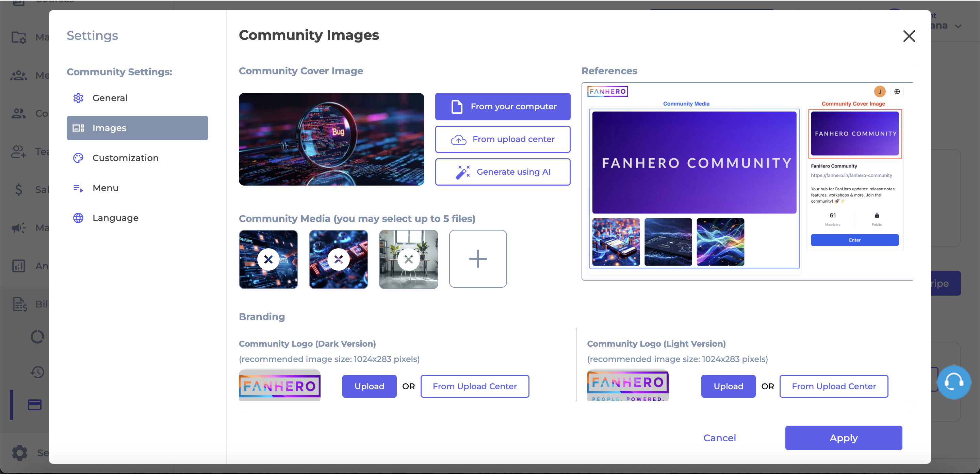The image size is (980, 474).
Task: Click the current community cover image
Action: (331, 139)
